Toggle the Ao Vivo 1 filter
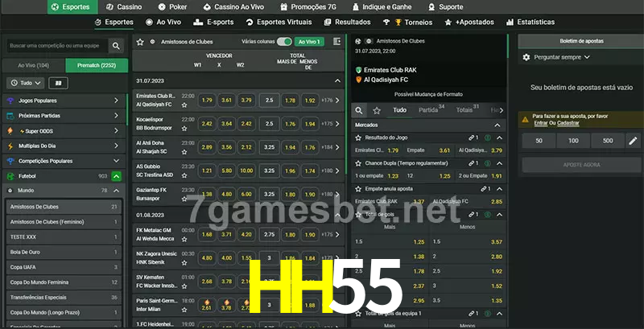Screen dimensions: 644x329 click(x=310, y=41)
